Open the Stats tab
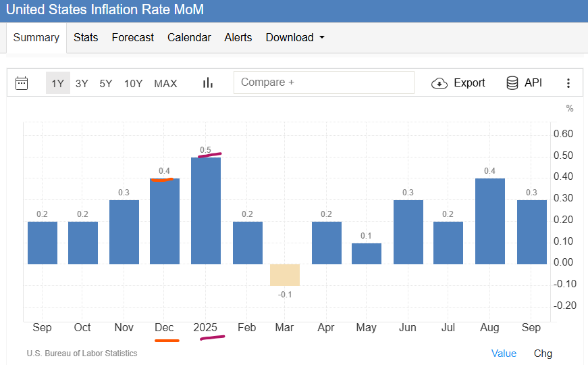This screenshot has height=365, width=588. click(86, 38)
